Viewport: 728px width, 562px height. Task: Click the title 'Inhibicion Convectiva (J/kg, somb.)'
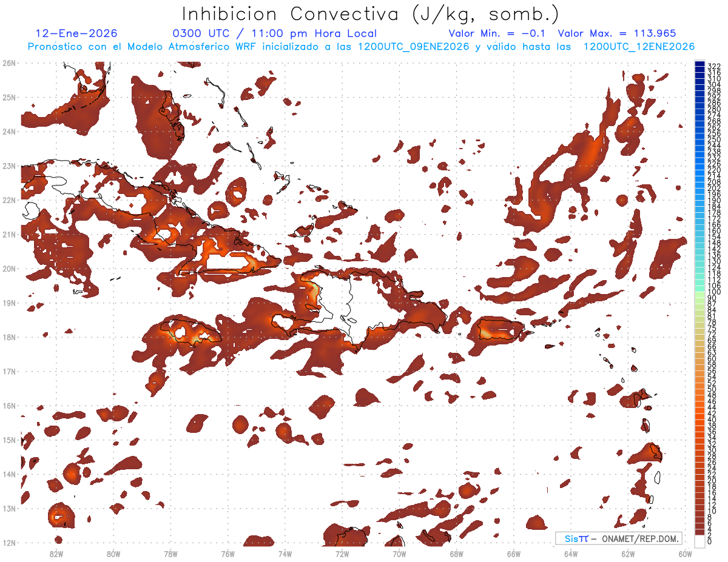pos(371,15)
